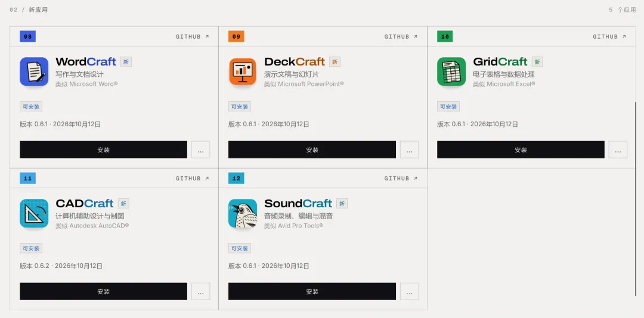Click the 02 / 新应用 section heading
Screen dimensions: 644x318
[29, 10]
